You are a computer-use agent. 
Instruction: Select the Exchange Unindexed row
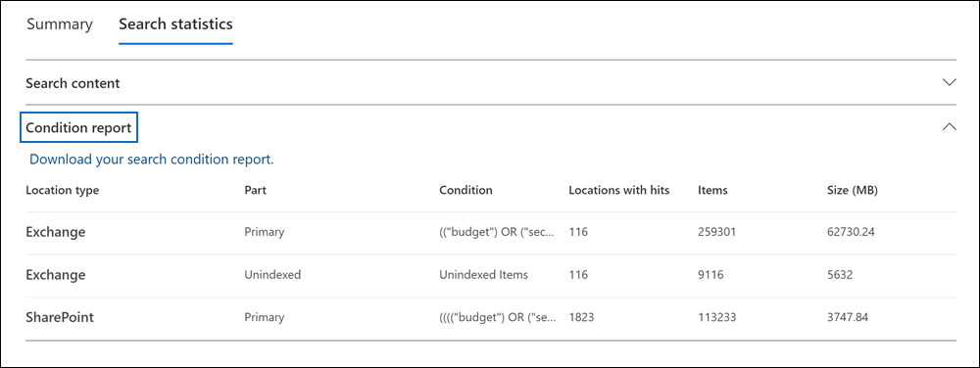click(x=491, y=275)
